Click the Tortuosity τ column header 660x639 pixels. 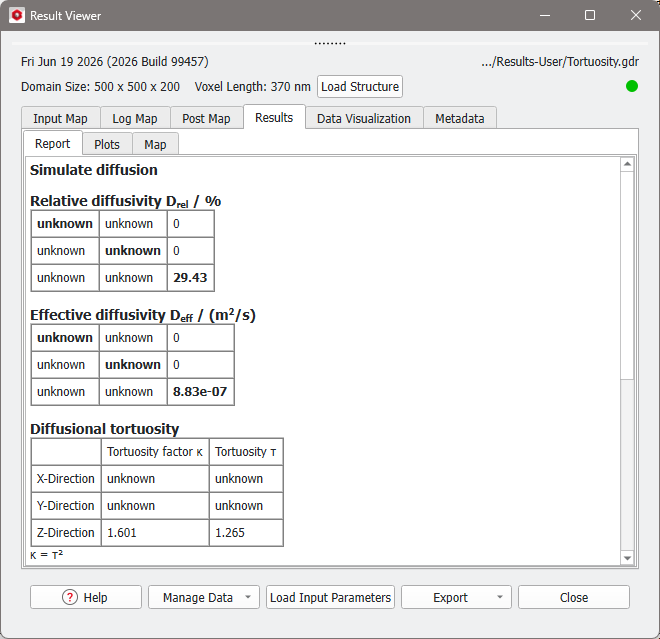tap(245, 452)
